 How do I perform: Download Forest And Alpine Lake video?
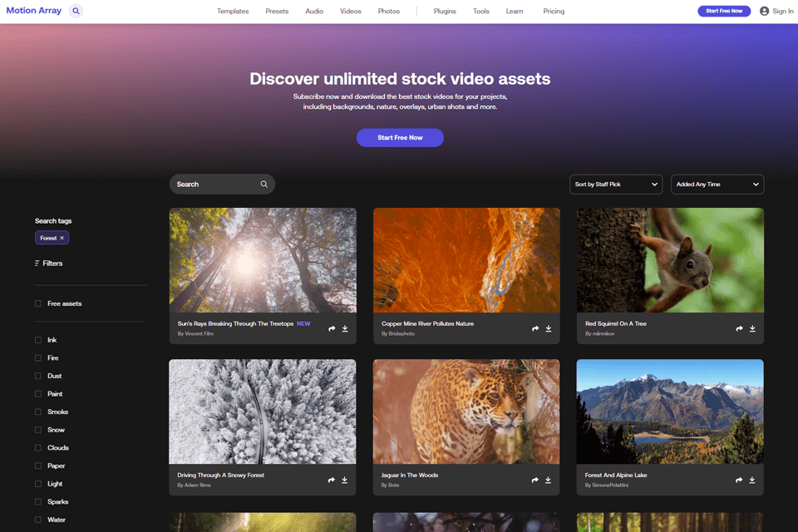coord(752,480)
